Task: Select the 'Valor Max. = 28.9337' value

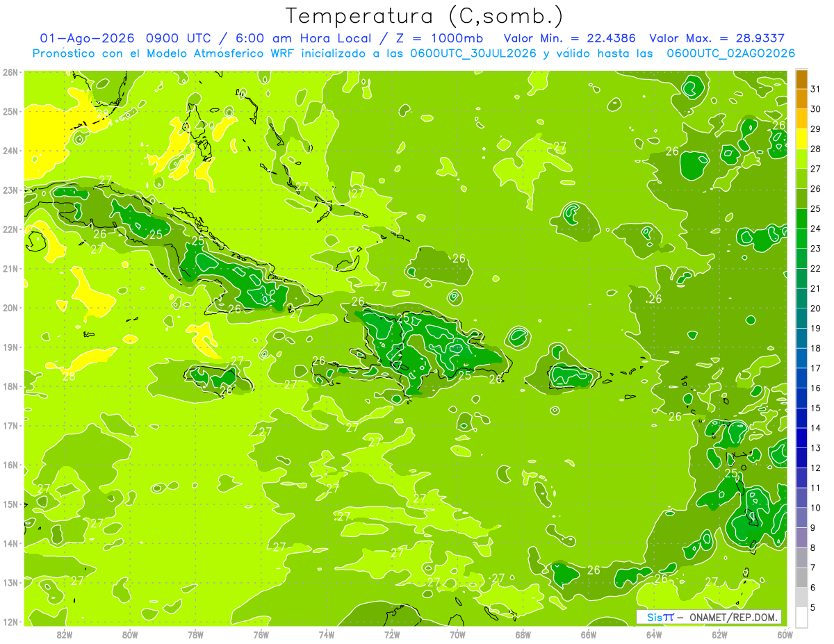Action: click(x=717, y=39)
